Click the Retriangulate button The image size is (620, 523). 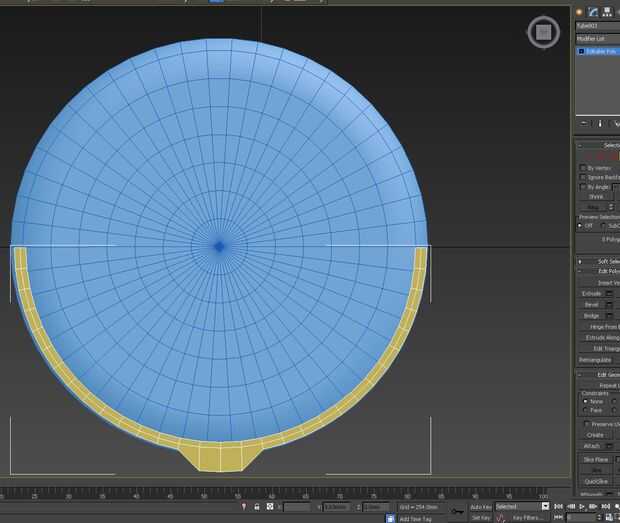tap(595, 360)
